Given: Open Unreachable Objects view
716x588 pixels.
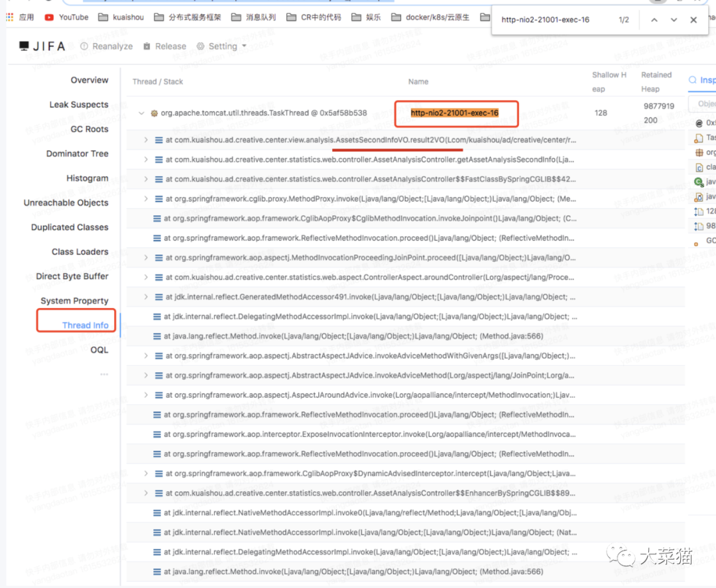Looking at the screenshot, I should click(66, 203).
